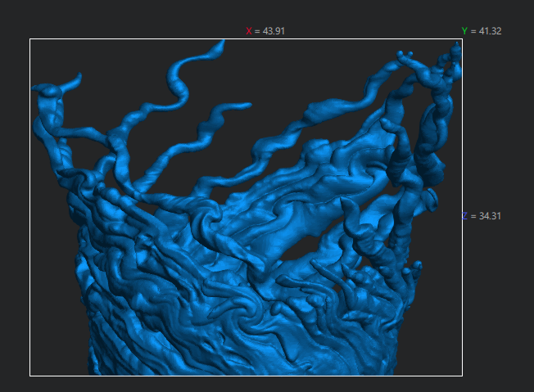Click empty background right of the bounding box
534x392 pixels.
coord(498,311)
